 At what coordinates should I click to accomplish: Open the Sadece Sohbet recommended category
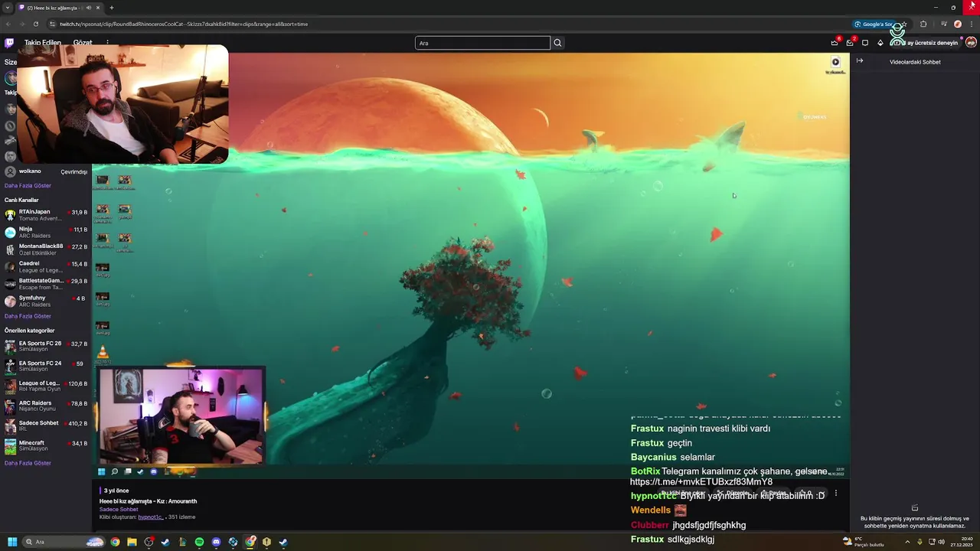(46, 426)
